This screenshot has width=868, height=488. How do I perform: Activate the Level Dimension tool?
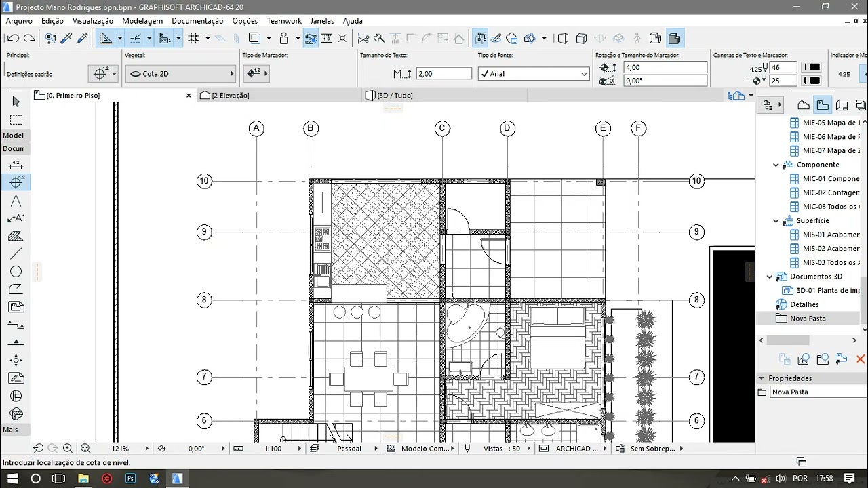point(16,182)
